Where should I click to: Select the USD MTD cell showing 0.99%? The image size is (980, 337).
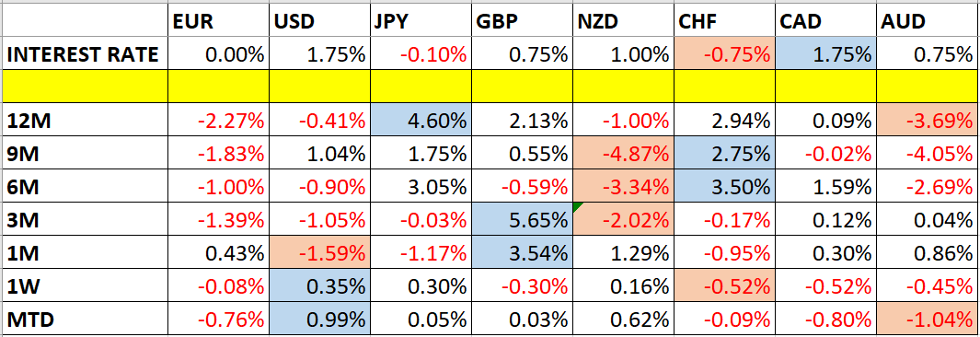(x=319, y=320)
